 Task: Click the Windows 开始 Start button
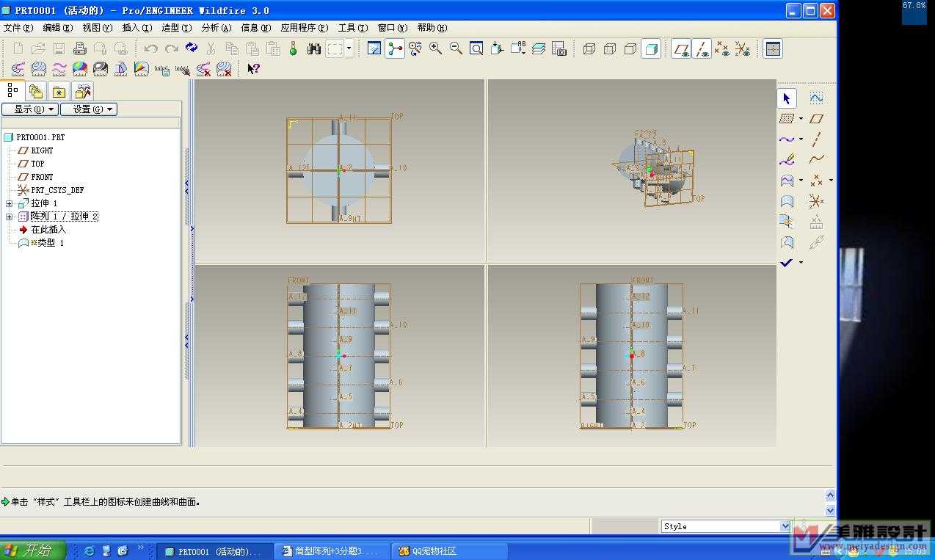click(x=32, y=550)
